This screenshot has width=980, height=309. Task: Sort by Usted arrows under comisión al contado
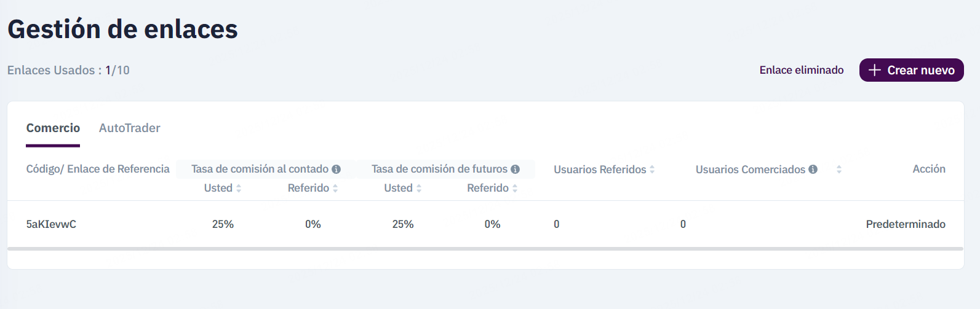[239, 189]
